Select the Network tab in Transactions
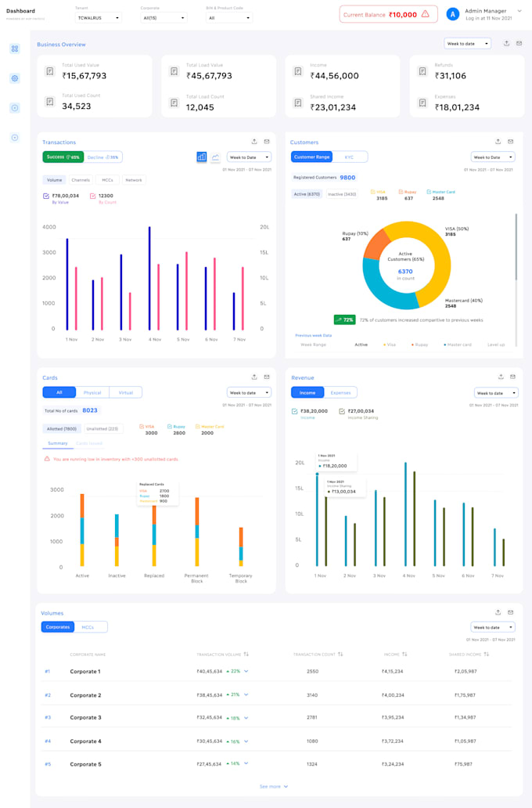The image size is (532, 808). (133, 180)
